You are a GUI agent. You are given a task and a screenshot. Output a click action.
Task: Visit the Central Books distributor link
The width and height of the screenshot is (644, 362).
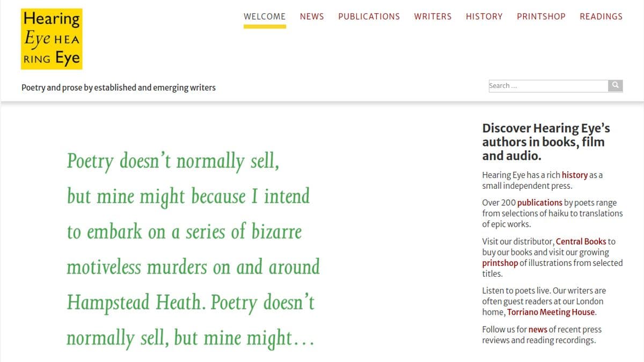click(x=581, y=241)
